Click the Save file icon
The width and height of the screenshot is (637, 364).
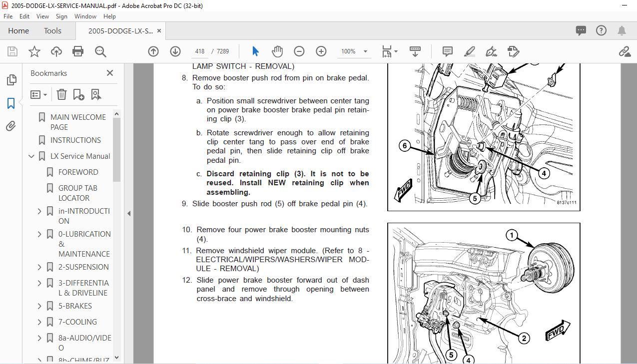[x=12, y=51]
